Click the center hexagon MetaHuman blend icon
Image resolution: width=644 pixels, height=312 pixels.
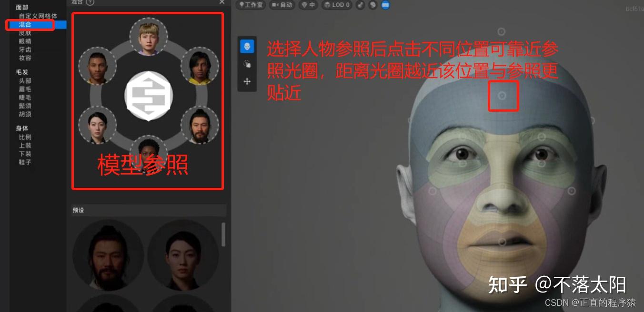click(x=149, y=96)
